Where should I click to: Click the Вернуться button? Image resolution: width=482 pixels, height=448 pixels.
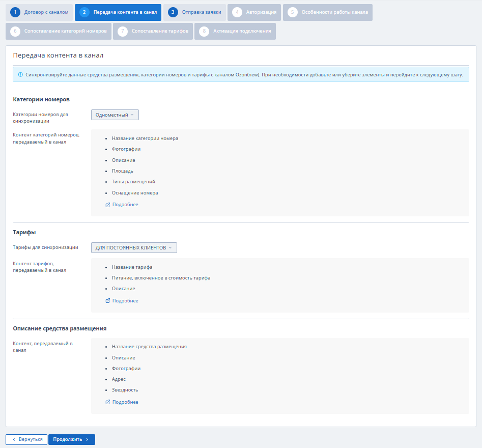(x=26, y=439)
